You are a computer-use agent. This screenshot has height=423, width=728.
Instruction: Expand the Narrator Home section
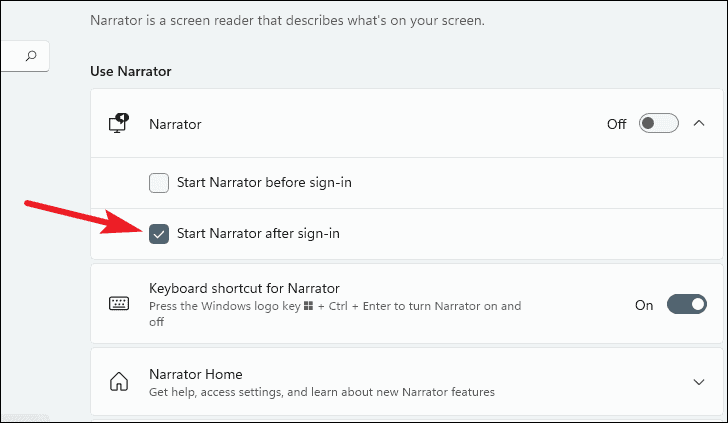pyautogui.click(x=699, y=382)
